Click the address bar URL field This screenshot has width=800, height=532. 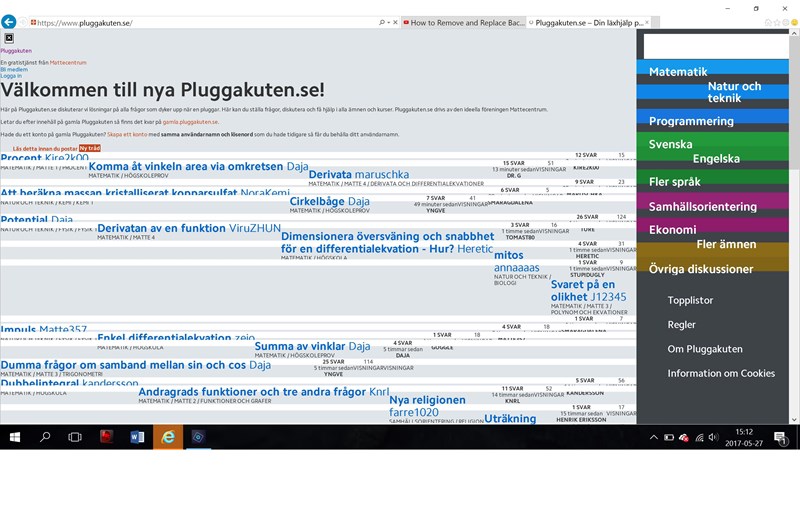pyautogui.click(x=200, y=22)
